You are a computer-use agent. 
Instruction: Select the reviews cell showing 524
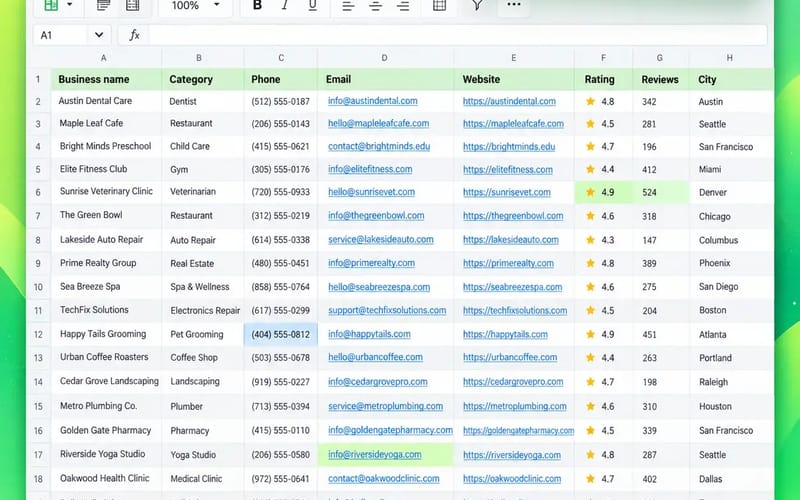point(661,192)
